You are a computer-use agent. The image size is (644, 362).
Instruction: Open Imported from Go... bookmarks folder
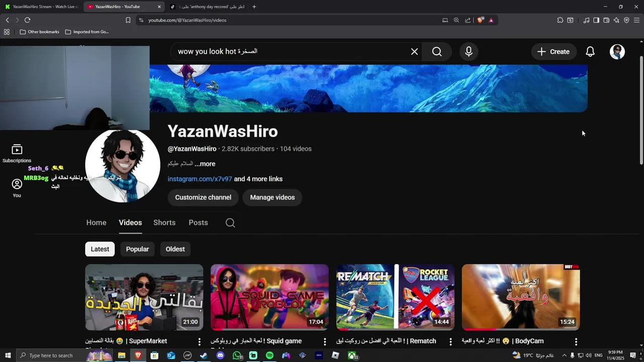[x=87, y=32]
